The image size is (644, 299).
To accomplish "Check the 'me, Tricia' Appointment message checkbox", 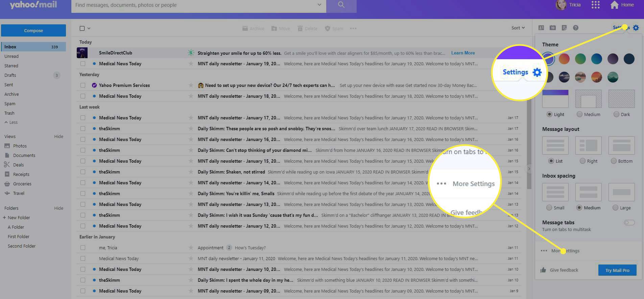I will (x=83, y=248).
